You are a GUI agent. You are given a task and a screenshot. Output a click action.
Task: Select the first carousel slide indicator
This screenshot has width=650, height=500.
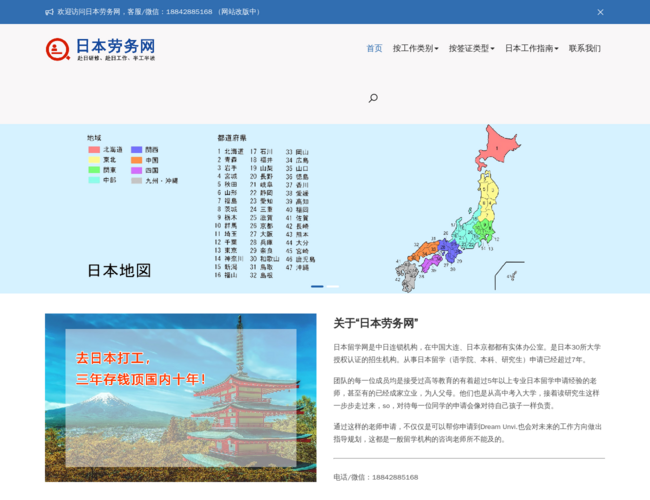coord(317,286)
